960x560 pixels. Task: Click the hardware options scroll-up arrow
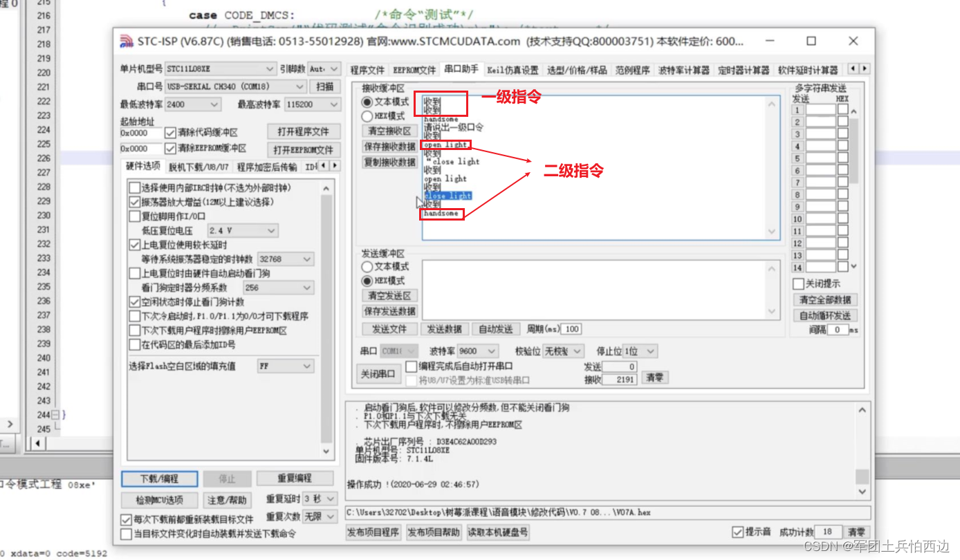click(x=327, y=187)
